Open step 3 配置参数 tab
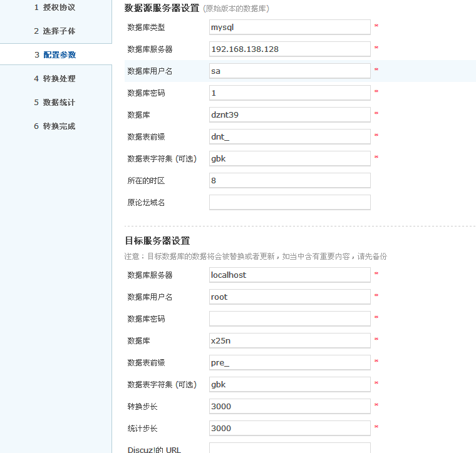This screenshot has height=453, width=476. click(x=55, y=54)
